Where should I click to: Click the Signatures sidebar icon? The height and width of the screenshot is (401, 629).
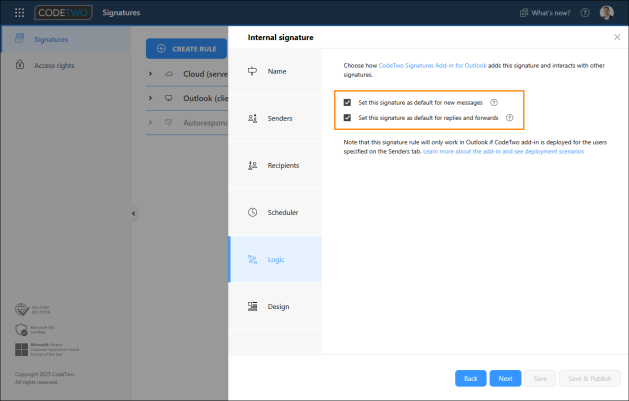point(19,38)
